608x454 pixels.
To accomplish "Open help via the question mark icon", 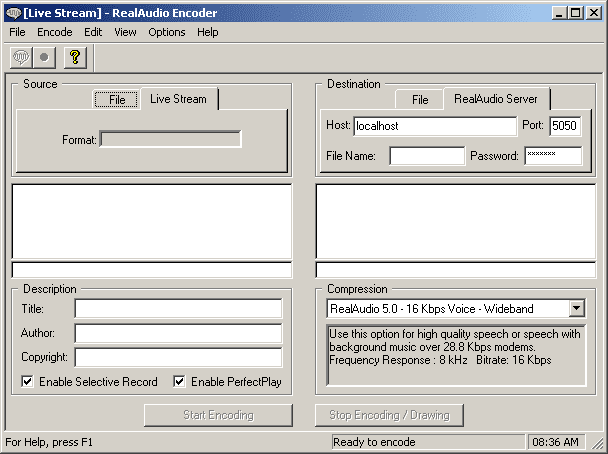I will point(74,57).
